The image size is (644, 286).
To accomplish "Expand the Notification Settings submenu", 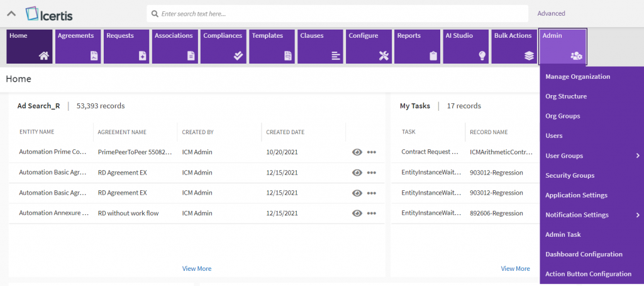I will click(x=637, y=215).
